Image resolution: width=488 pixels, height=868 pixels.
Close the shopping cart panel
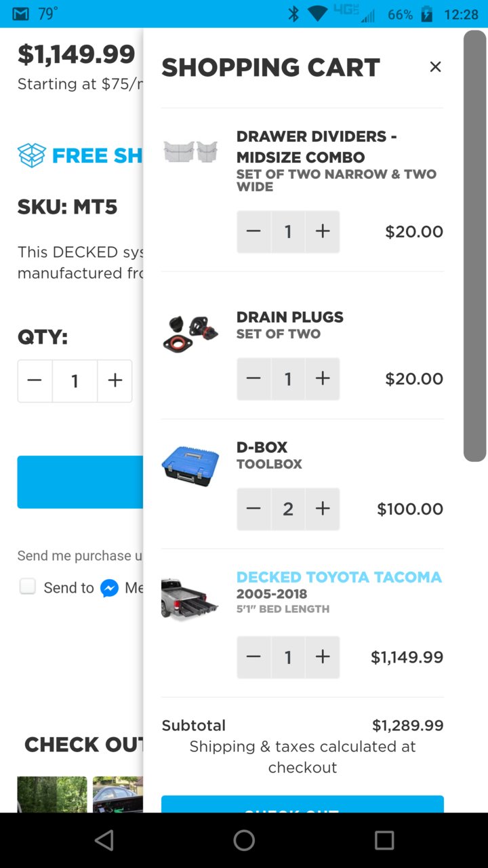(435, 66)
